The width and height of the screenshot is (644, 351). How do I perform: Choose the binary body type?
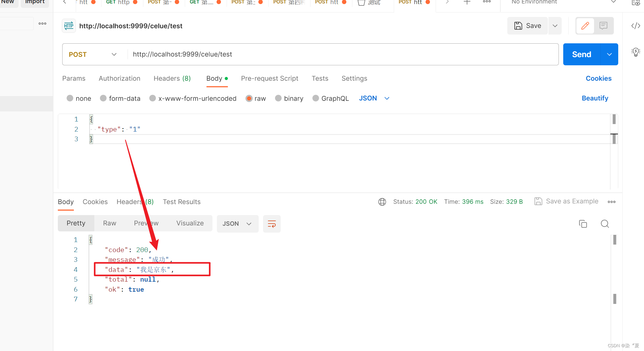(x=278, y=98)
